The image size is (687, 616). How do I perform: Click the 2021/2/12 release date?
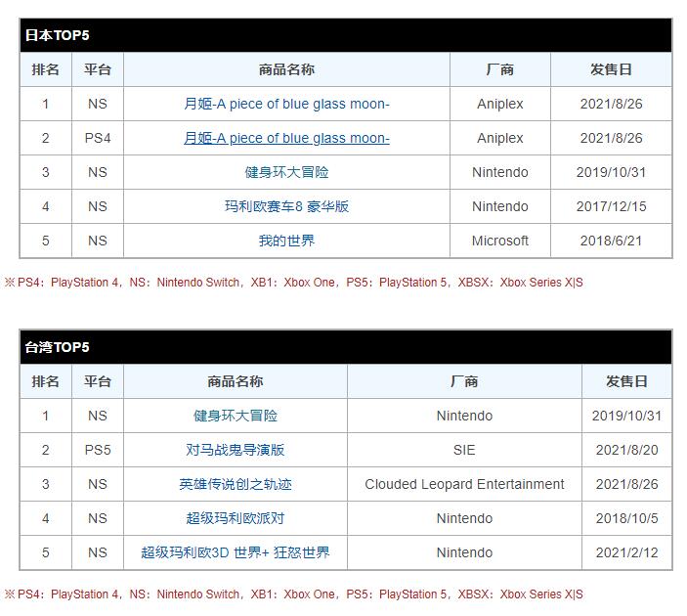point(627,552)
